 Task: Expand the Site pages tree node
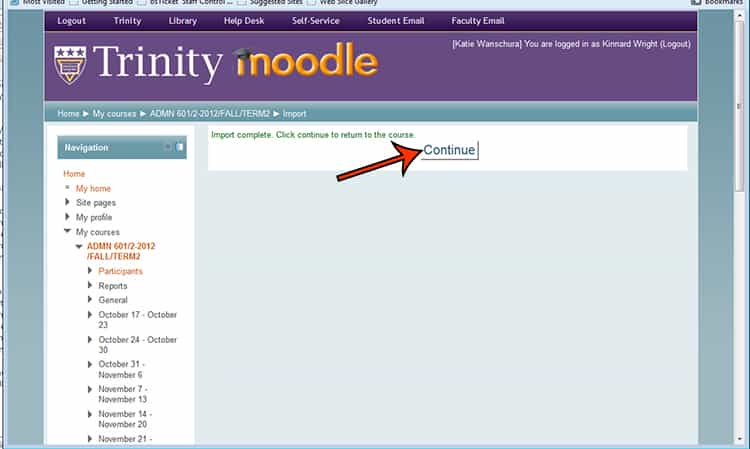(x=67, y=203)
